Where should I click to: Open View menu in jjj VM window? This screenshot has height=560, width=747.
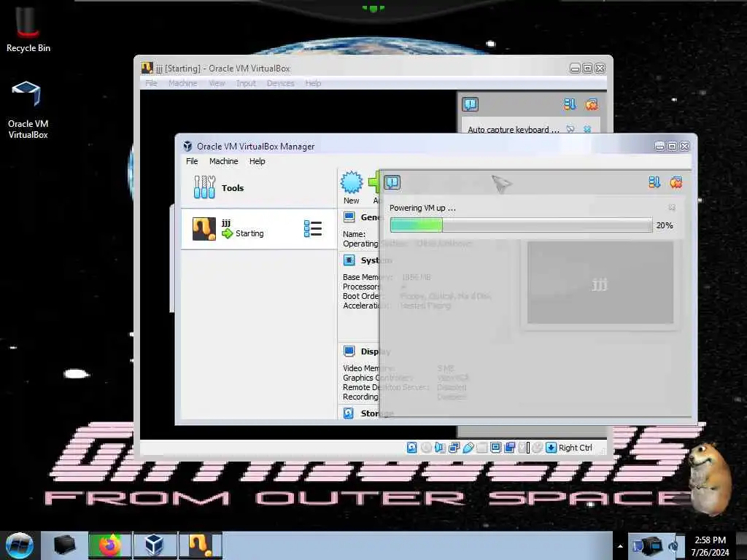[x=217, y=83]
